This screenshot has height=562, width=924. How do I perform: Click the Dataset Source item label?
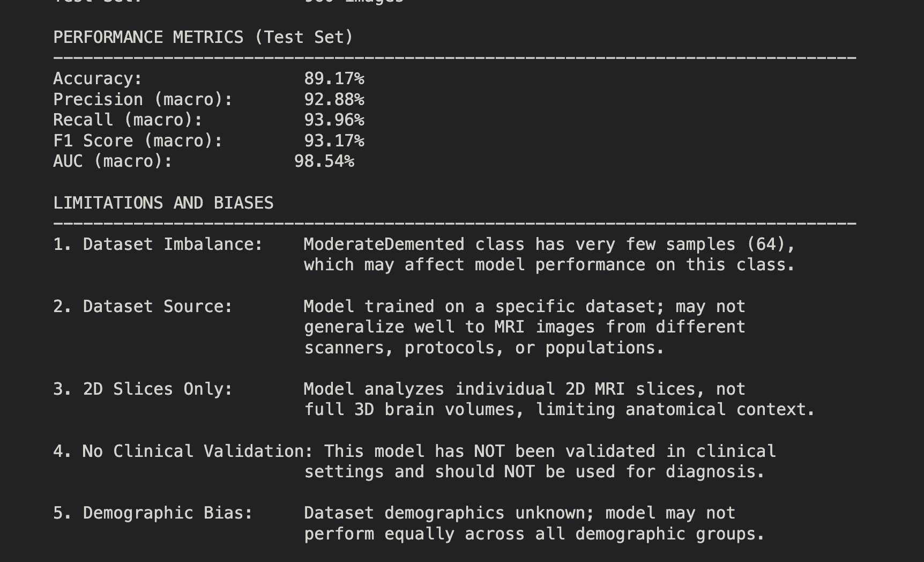tap(143, 307)
